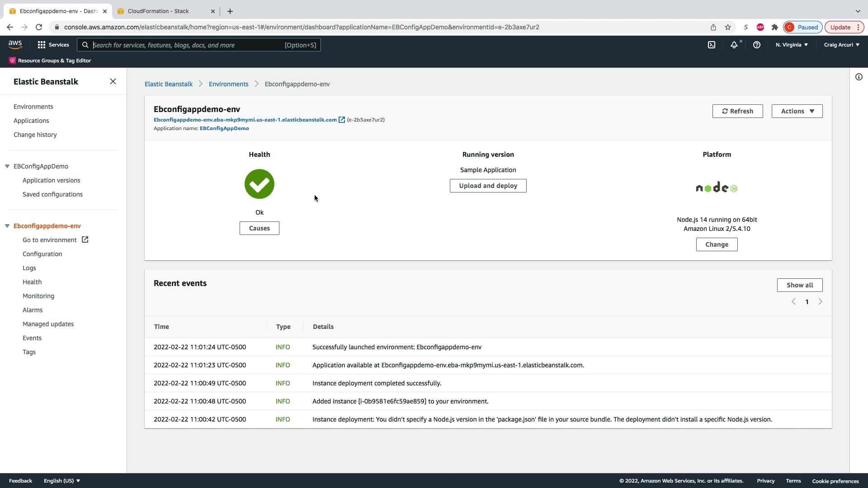Open the Actions dropdown menu
Image resolution: width=868 pixels, height=488 pixels.
click(797, 111)
